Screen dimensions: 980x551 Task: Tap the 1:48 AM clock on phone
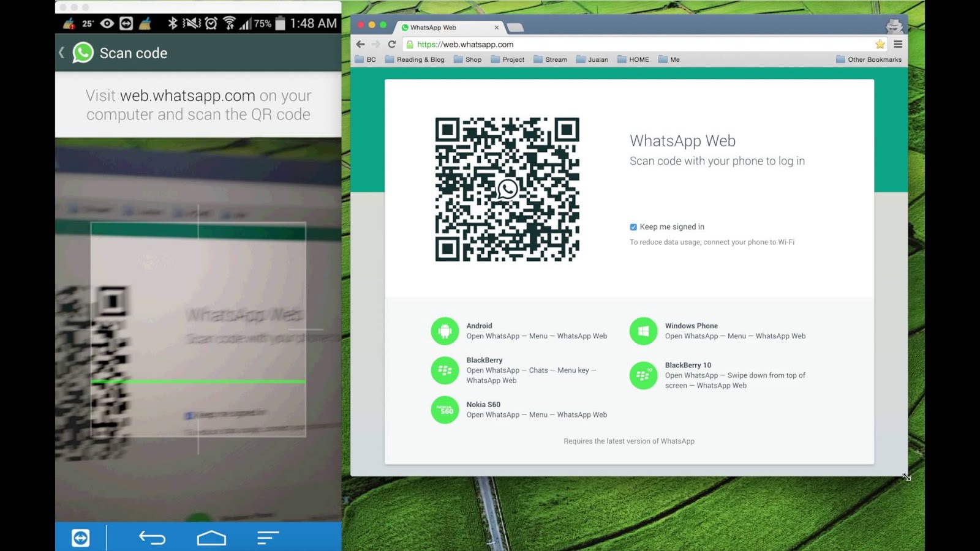point(314,23)
